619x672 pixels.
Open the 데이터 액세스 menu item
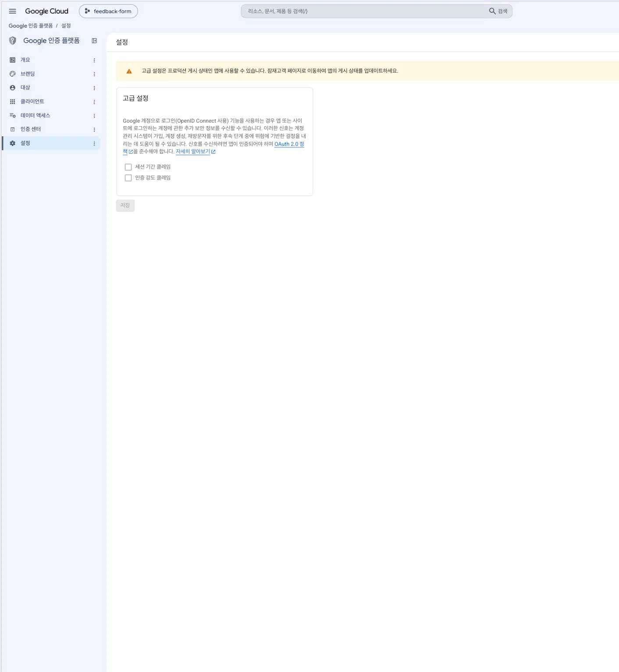pyautogui.click(x=51, y=116)
